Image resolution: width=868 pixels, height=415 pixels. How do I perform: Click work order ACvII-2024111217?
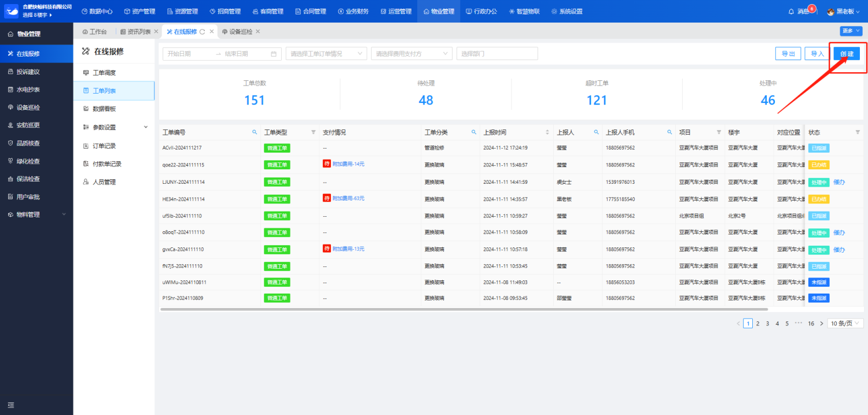tap(182, 148)
